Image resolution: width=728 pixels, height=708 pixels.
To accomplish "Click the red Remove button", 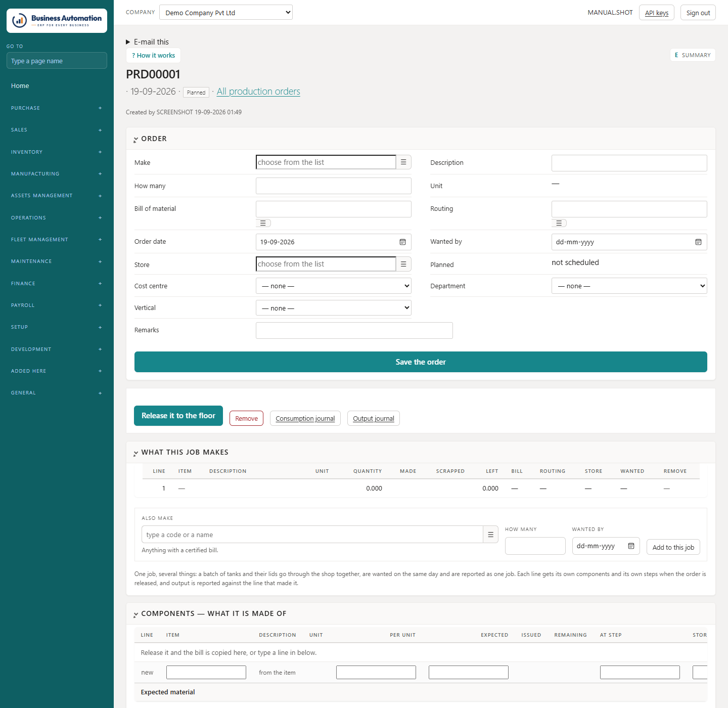I will tap(246, 418).
